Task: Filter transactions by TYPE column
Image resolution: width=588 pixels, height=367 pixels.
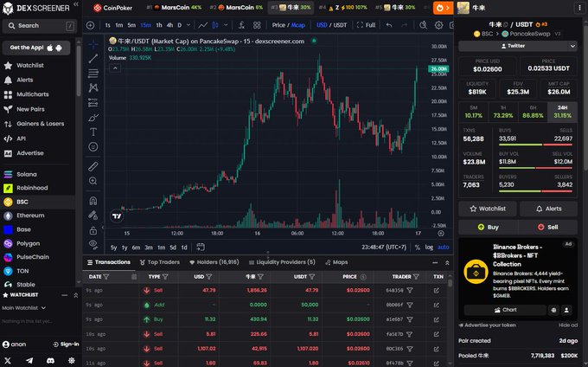Action: point(165,277)
